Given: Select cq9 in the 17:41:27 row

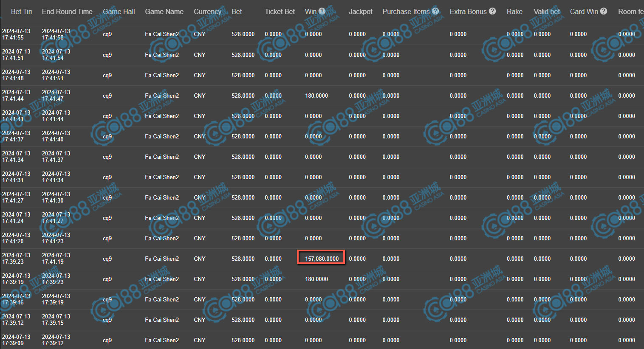Looking at the screenshot, I should pyautogui.click(x=107, y=197).
